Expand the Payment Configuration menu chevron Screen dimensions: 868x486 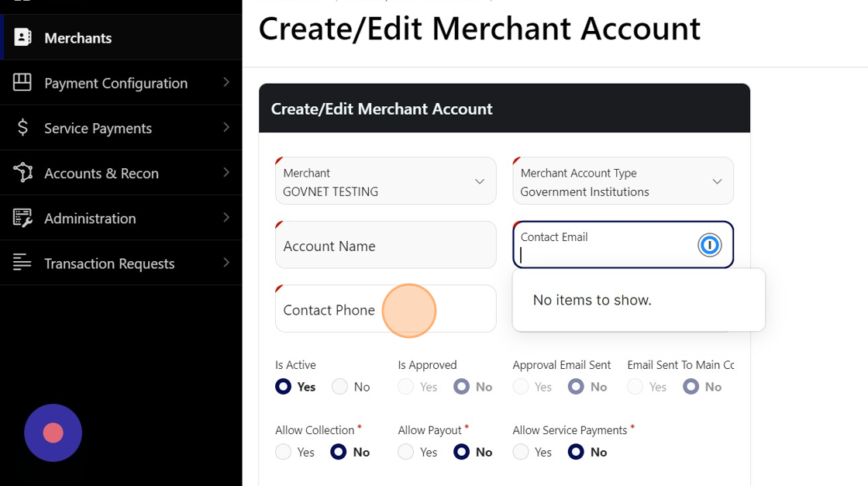pyautogui.click(x=226, y=82)
